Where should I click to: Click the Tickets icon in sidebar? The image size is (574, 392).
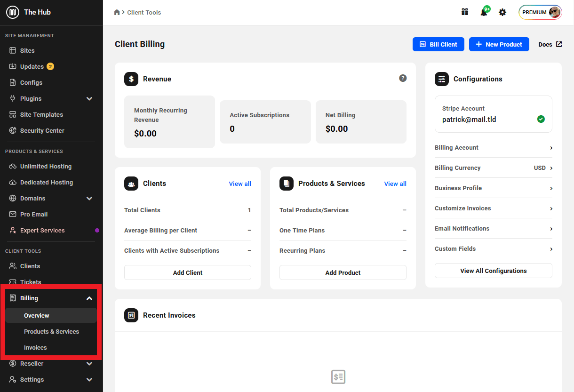point(13,282)
